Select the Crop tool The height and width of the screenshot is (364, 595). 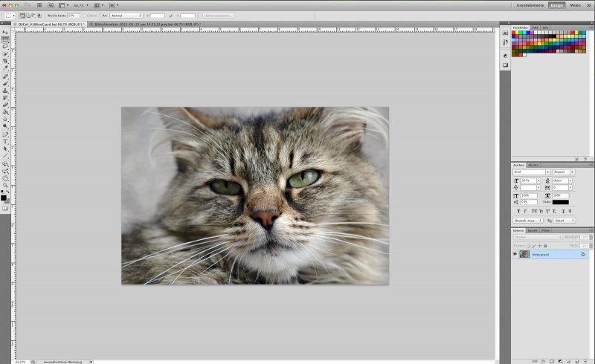5,61
